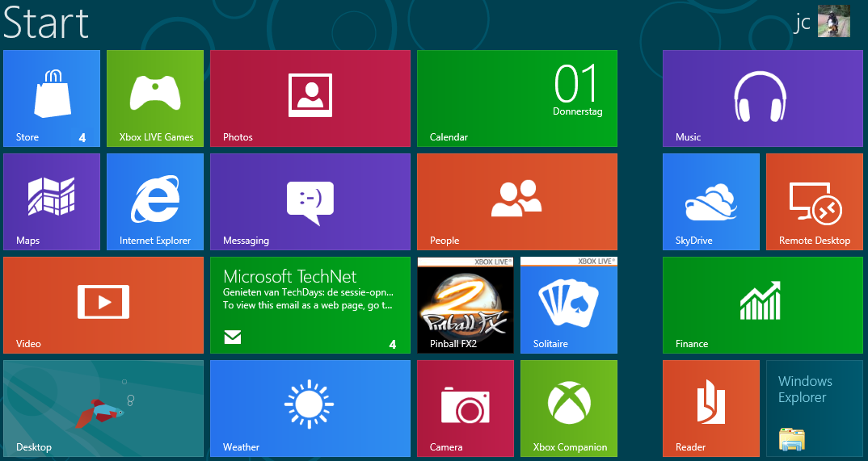Image resolution: width=868 pixels, height=461 pixels.
Task: Open the Store shopping bag tile
Action: [x=52, y=98]
